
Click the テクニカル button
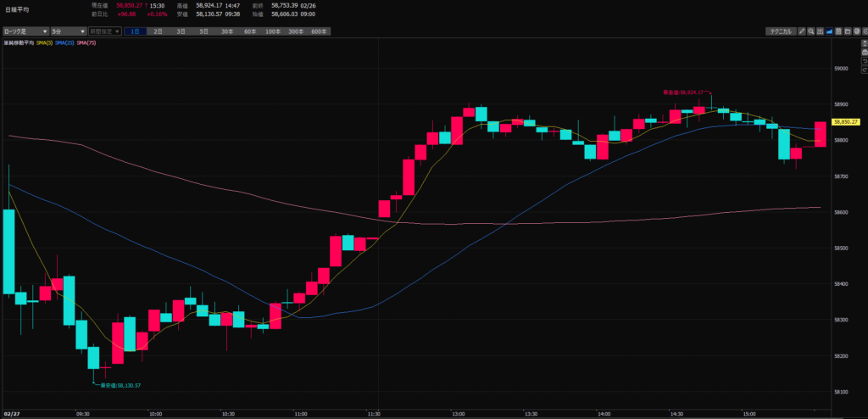(x=779, y=31)
